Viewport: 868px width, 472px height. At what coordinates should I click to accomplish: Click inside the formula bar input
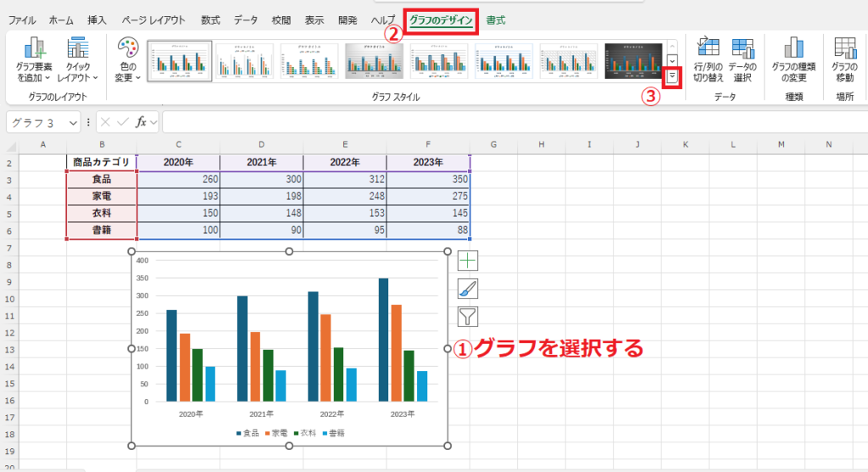pyautogui.click(x=515, y=122)
